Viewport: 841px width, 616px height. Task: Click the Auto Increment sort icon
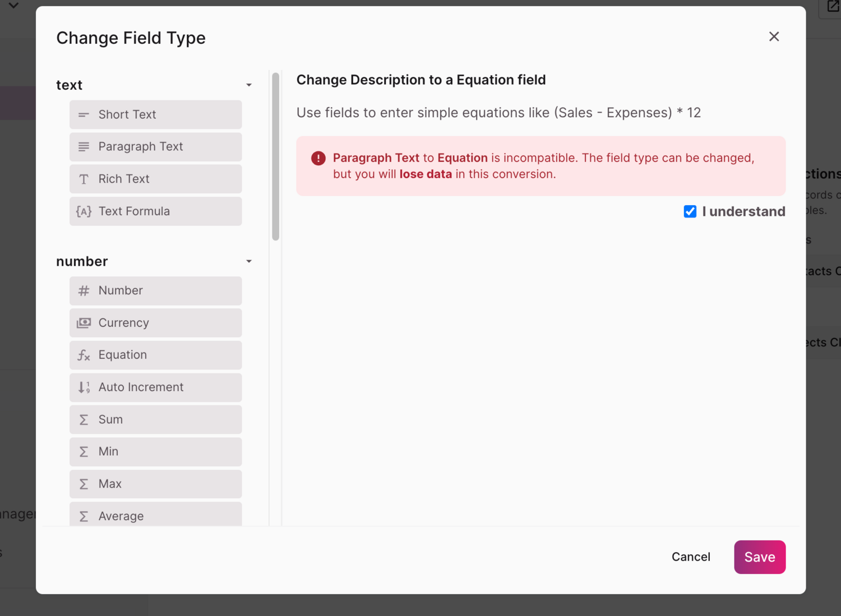click(x=84, y=387)
